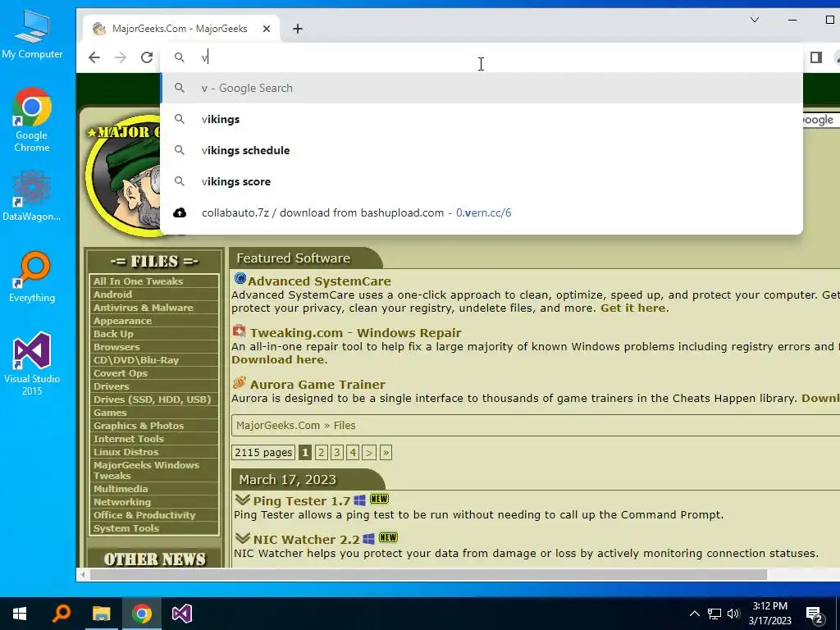The image size is (840, 630).
Task: Open the Android files category
Action: point(112,294)
